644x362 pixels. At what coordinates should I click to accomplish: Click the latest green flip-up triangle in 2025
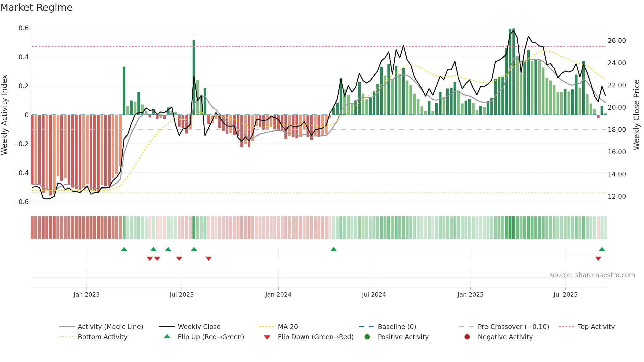pos(602,249)
